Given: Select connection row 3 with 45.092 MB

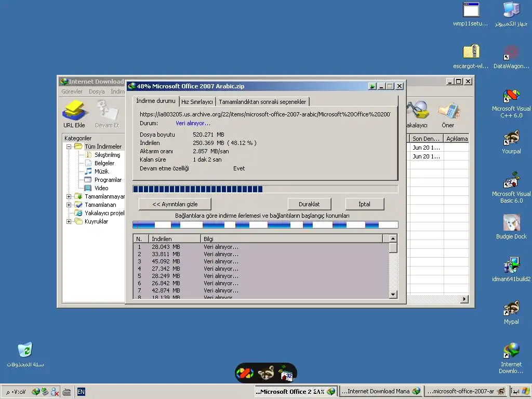Looking at the screenshot, I should (261, 262).
